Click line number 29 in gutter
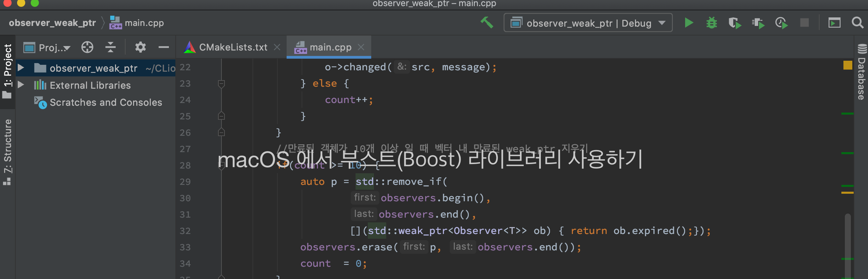868x279 pixels. point(185,182)
